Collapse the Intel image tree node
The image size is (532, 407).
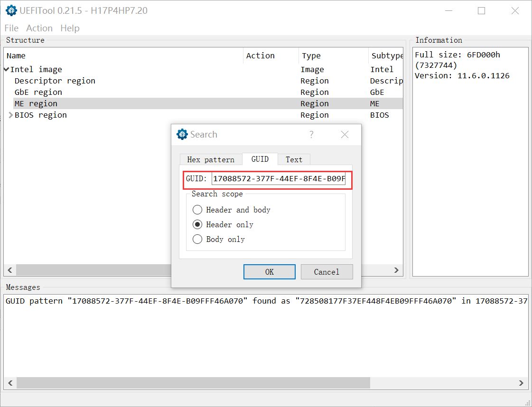pyautogui.click(x=6, y=69)
